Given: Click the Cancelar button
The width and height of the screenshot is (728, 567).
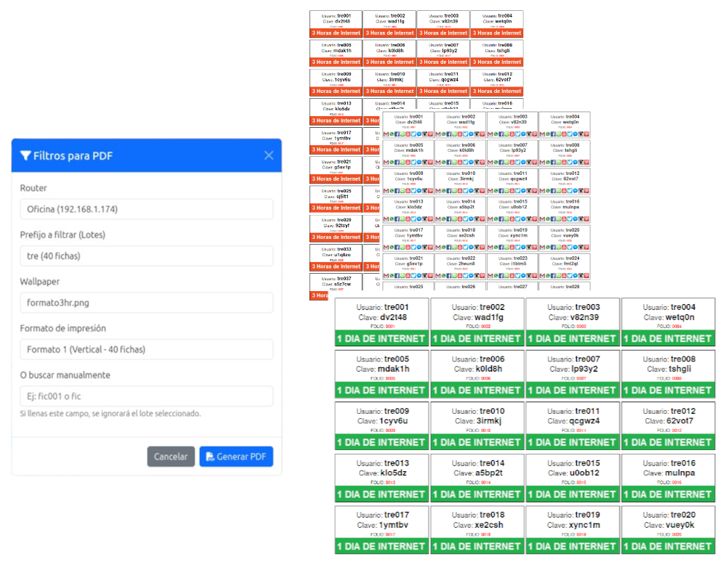Looking at the screenshot, I should tap(171, 457).
